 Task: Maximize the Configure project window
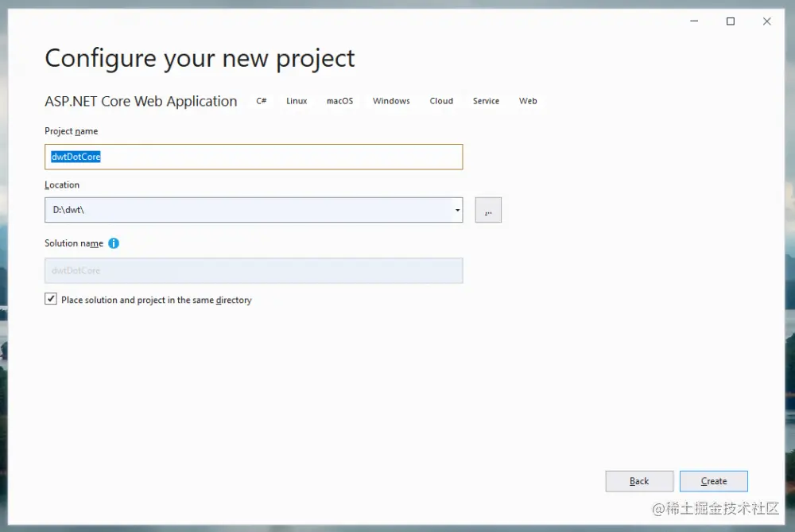pos(731,21)
